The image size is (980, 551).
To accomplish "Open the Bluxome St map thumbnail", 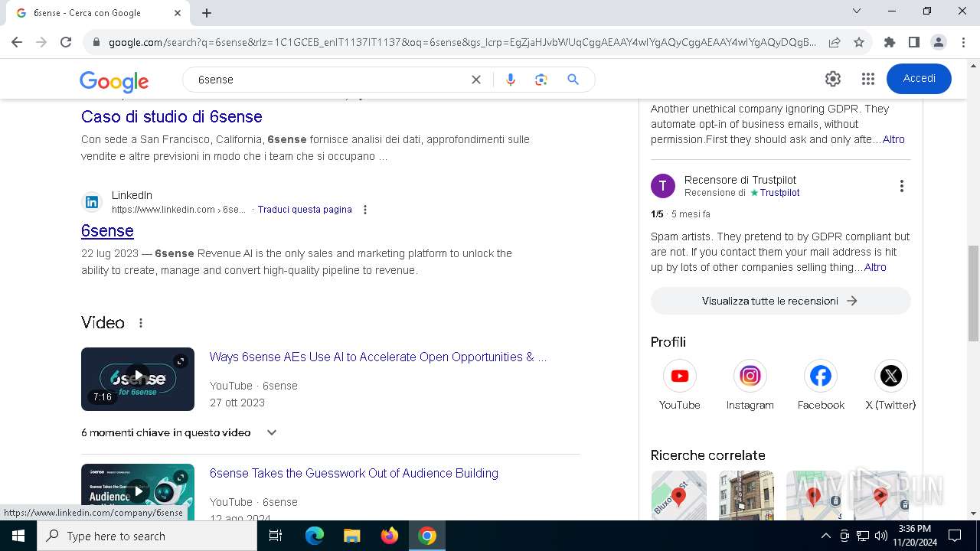I will point(679,495).
